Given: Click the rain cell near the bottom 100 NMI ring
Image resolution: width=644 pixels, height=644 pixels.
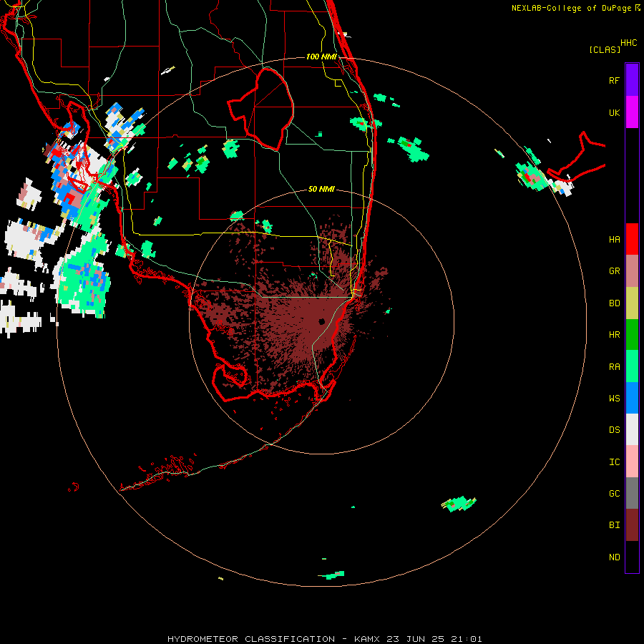Looking at the screenshot, I should 332,575.
